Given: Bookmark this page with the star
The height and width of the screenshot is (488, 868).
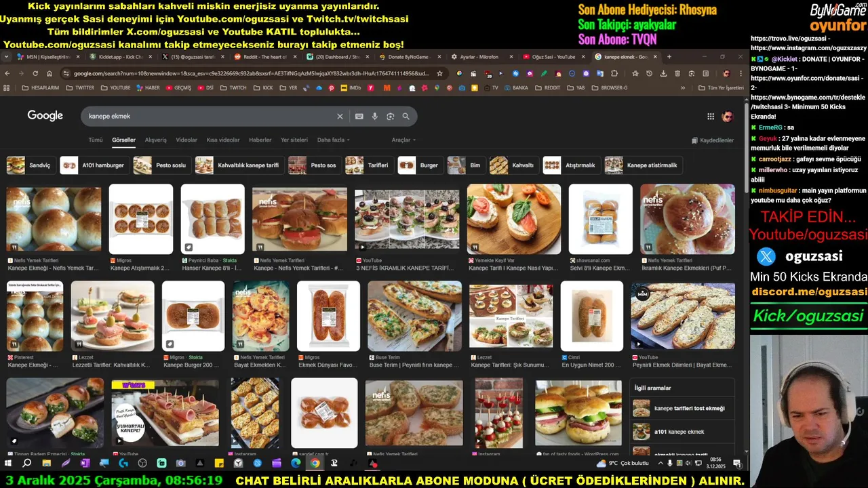Looking at the screenshot, I should [439, 73].
